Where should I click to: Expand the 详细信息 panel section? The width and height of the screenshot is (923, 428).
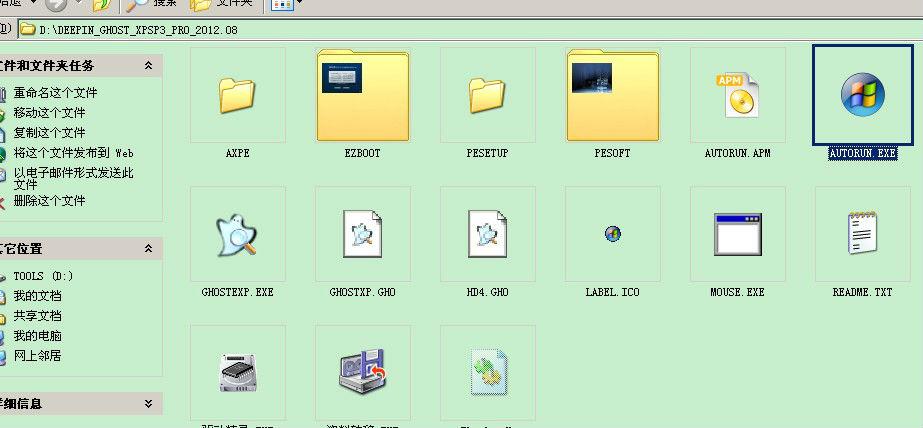149,404
